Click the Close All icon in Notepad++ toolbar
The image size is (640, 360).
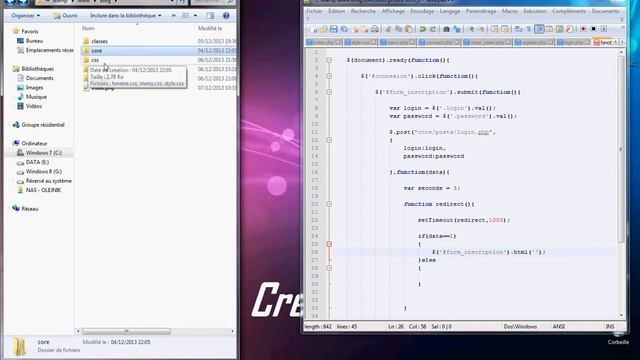click(364, 29)
